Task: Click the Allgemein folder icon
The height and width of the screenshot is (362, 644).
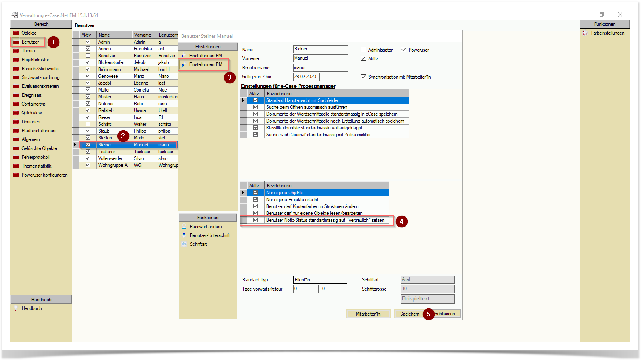Action: click(x=16, y=139)
